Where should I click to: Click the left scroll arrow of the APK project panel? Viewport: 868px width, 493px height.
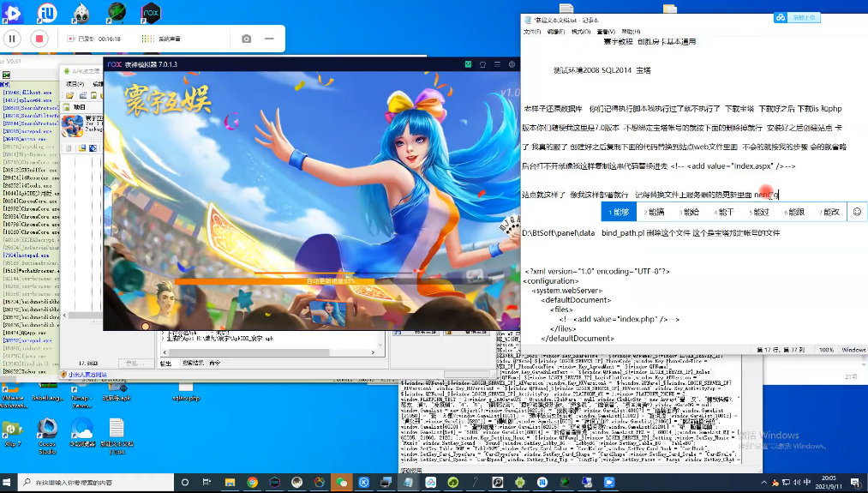[x=64, y=316]
